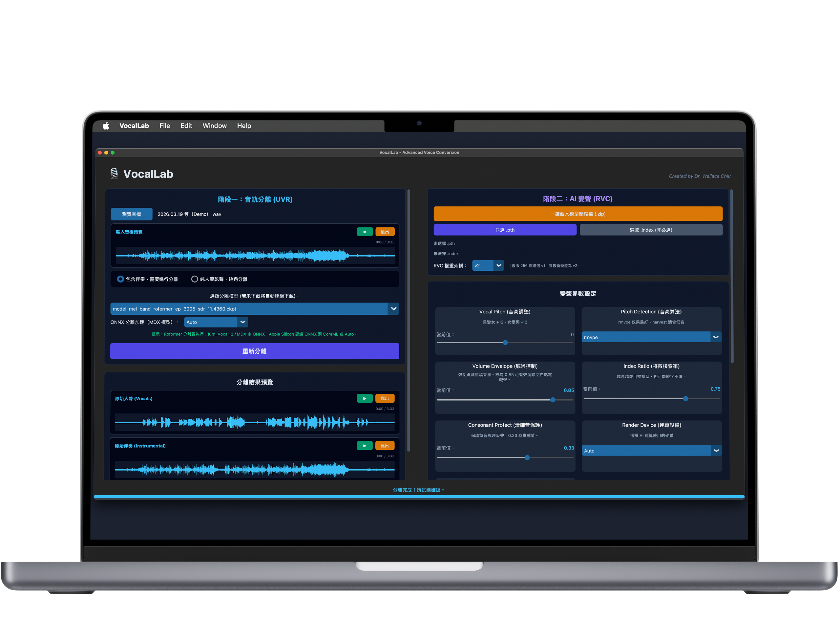Click the Vocal Pitch slider handle
840x630 pixels.
click(505, 343)
